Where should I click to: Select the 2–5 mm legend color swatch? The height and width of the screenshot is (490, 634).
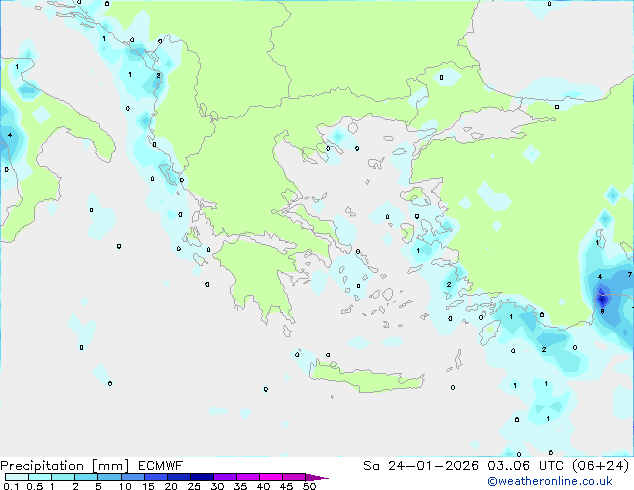[86, 477]
